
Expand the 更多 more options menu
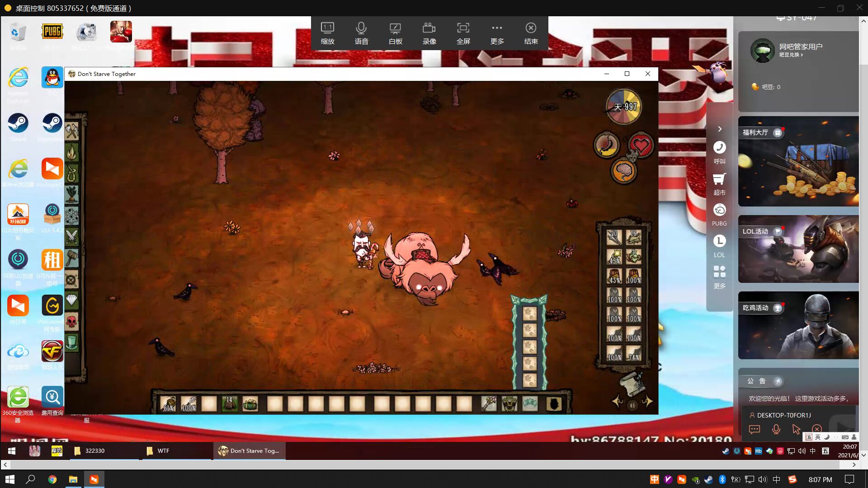[x=497, y=33]
